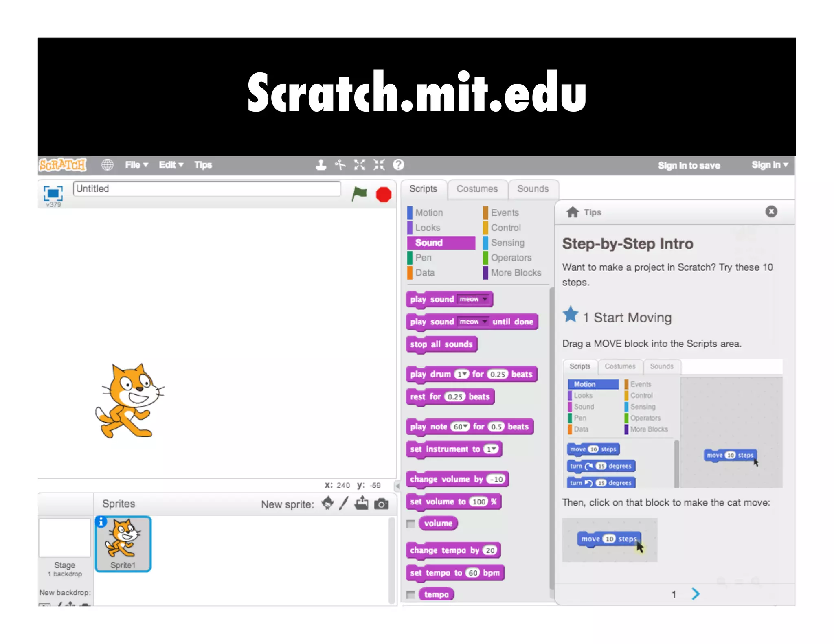The width and height of the screenshot is (834, 644).
Task: Upload sprite from file icon
Action: tap(361, 504)
